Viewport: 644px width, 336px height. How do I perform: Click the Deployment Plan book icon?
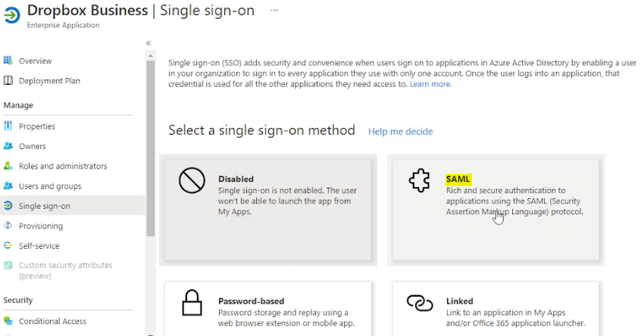pos(8,81)
